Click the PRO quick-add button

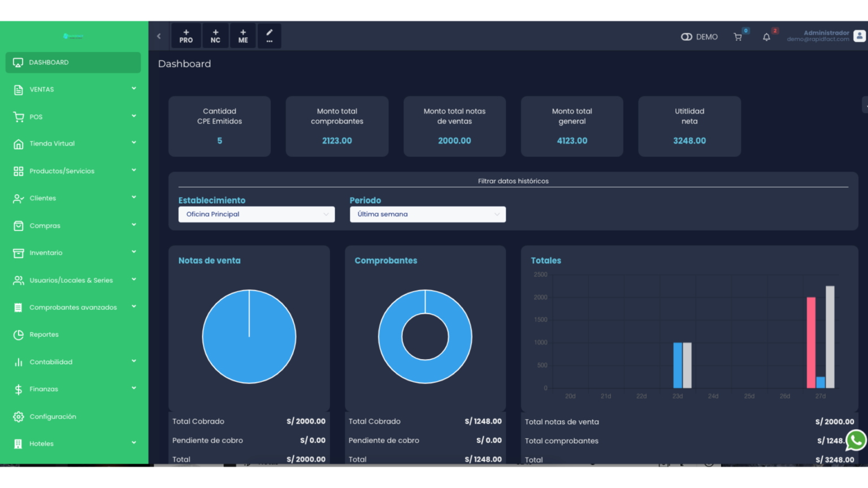point(186,36)
